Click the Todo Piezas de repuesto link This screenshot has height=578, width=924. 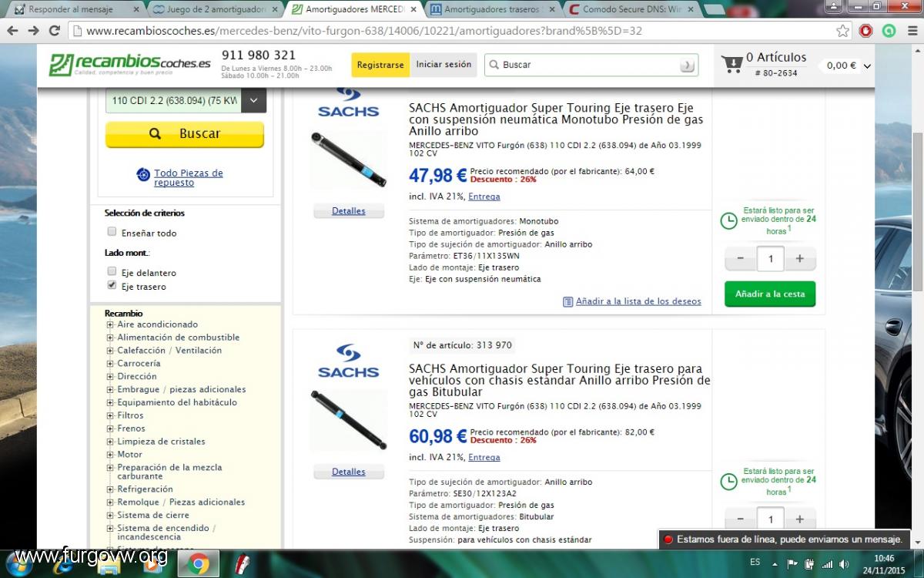pos(188,178)
